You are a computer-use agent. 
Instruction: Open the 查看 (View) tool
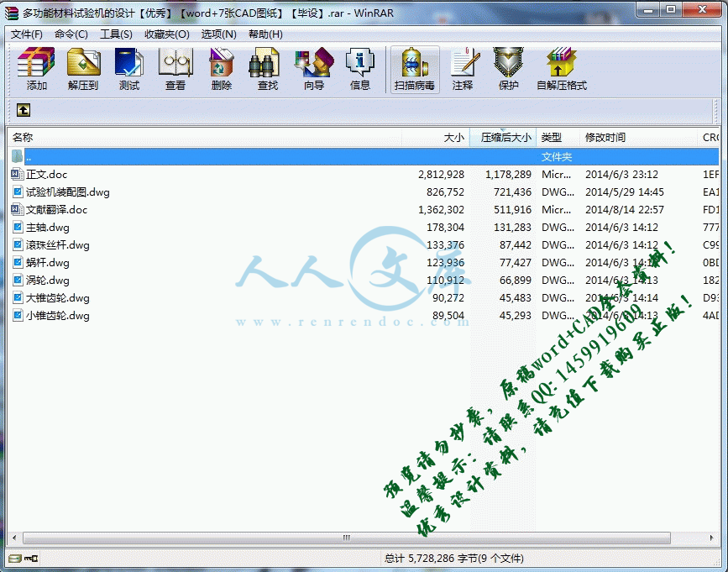175,69
